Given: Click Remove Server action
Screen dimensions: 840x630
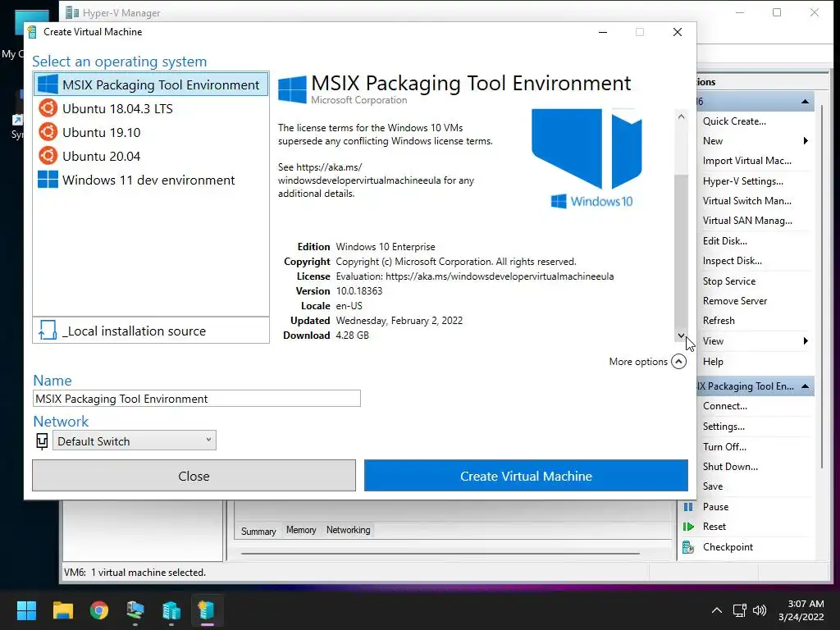Looking at the screenshot, I should point(734,301).
